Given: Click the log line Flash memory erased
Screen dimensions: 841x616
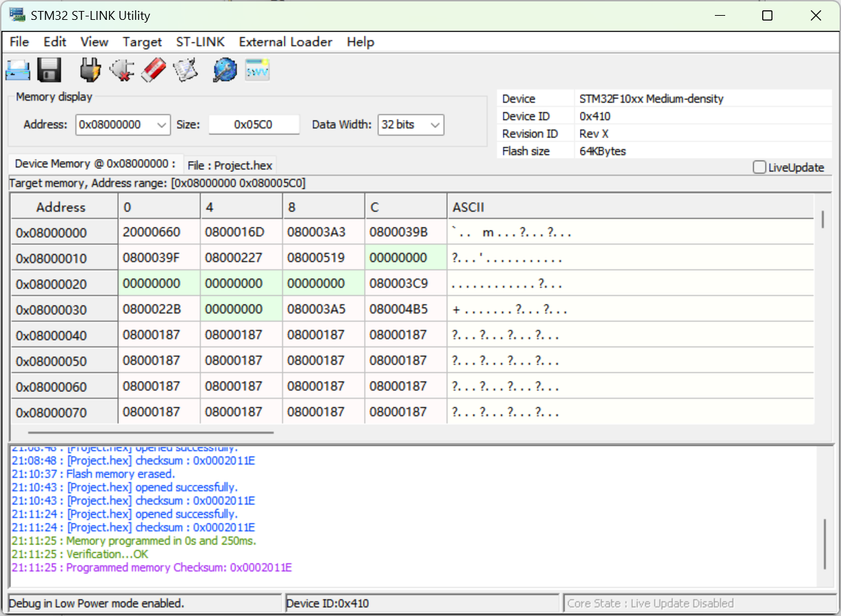Looking at the screenshot, I should click(93, 474).
